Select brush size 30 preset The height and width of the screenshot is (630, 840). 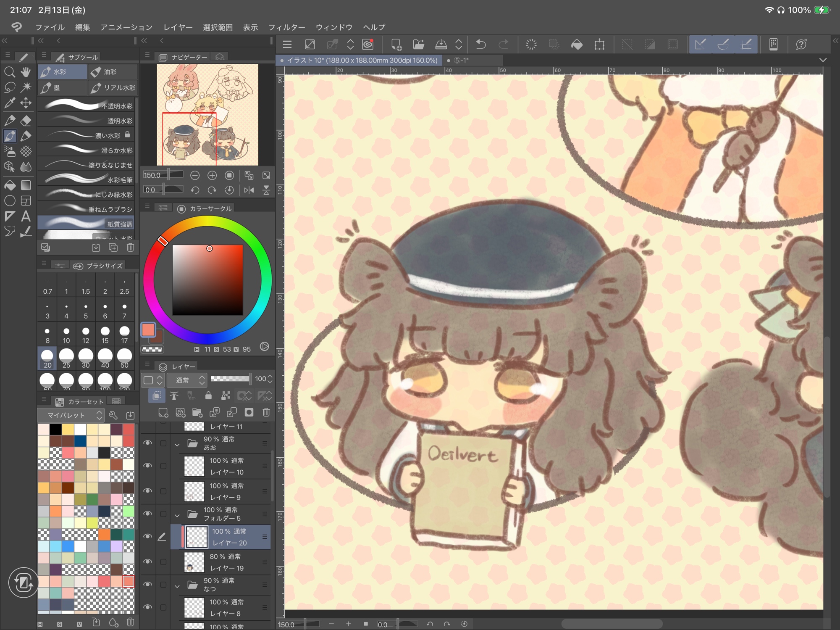click(86, 358)
